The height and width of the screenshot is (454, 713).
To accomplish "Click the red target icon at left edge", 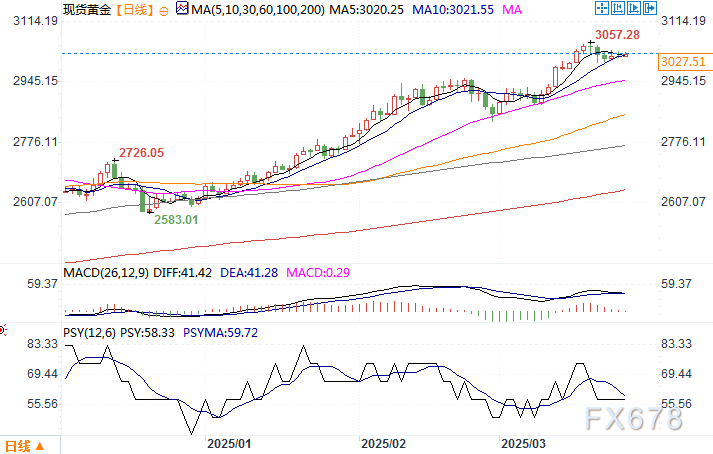I will point(2,330).
